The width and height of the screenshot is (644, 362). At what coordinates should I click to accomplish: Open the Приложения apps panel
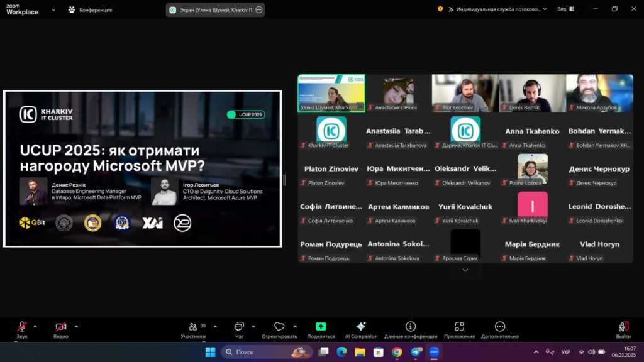click(459, 330)
